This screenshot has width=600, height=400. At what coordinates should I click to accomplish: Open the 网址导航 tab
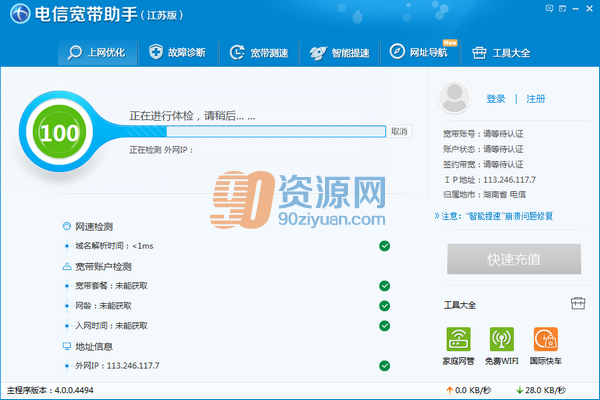(x=420, y=52)
